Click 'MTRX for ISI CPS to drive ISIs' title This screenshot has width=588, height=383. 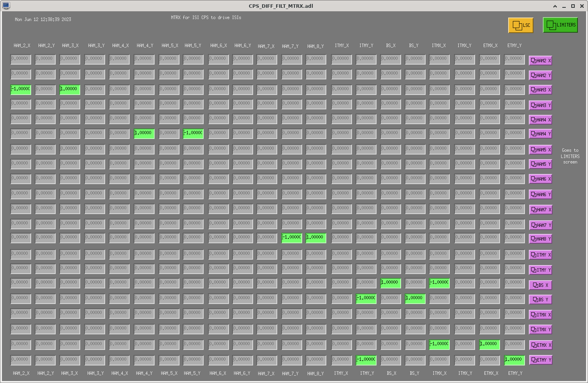point(206,18)
